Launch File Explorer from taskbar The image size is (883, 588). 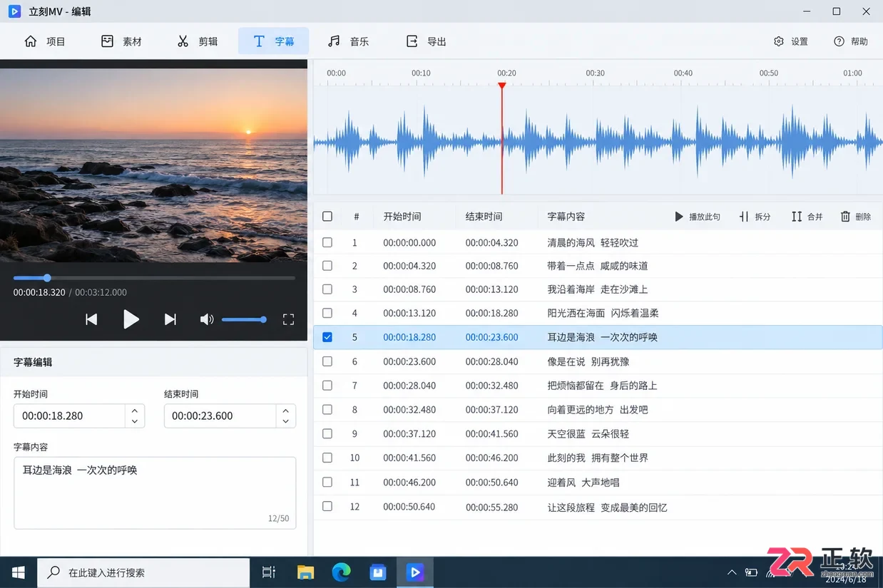(305, 572)
